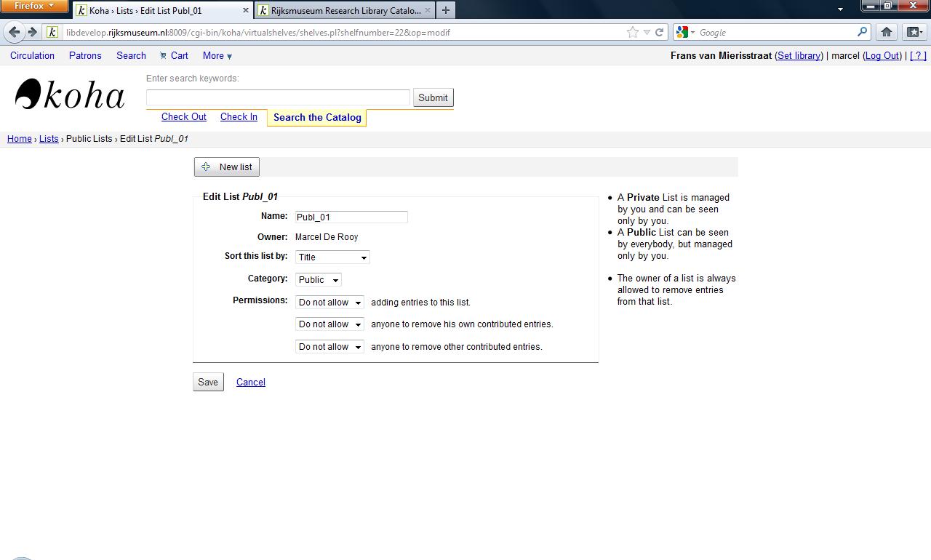Image resolution: width=931 pixels, height=560 pixels.
Task: Click the Cancel link
Action: (x=250, y=383)
